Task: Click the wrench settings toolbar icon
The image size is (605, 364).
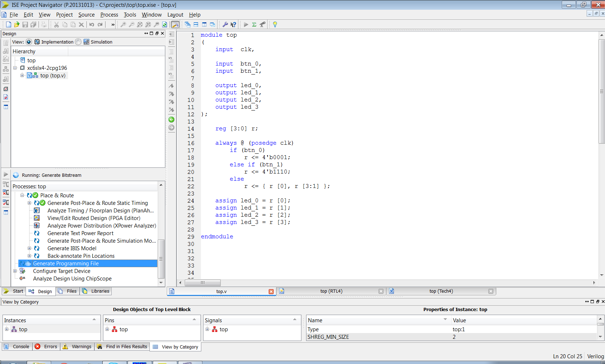Action: tap(225, 24)
